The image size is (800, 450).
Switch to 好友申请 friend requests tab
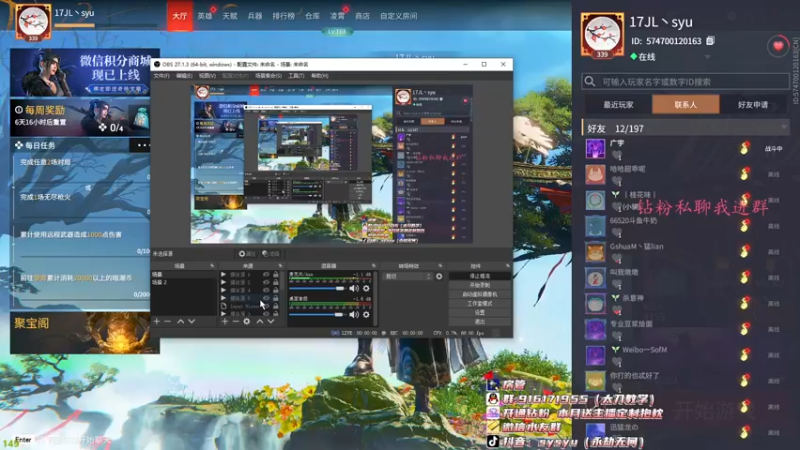[x=753, y=105]
